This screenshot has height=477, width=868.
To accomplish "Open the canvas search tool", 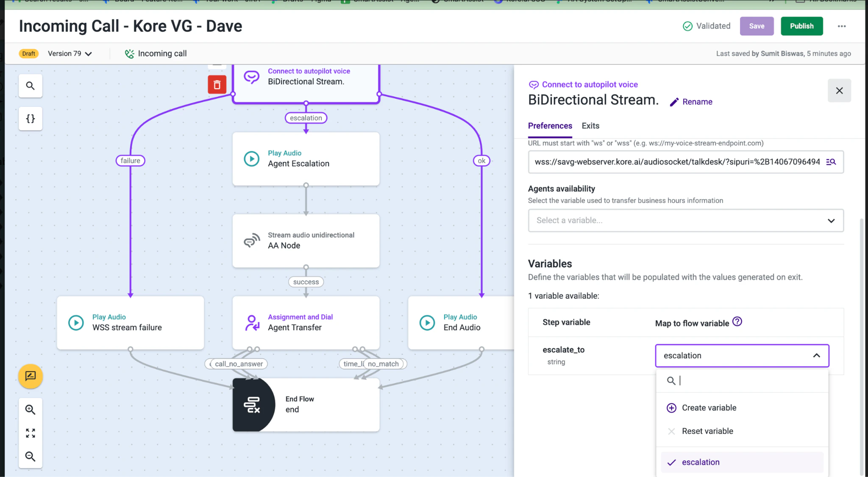I will click(x=30, y=86).
